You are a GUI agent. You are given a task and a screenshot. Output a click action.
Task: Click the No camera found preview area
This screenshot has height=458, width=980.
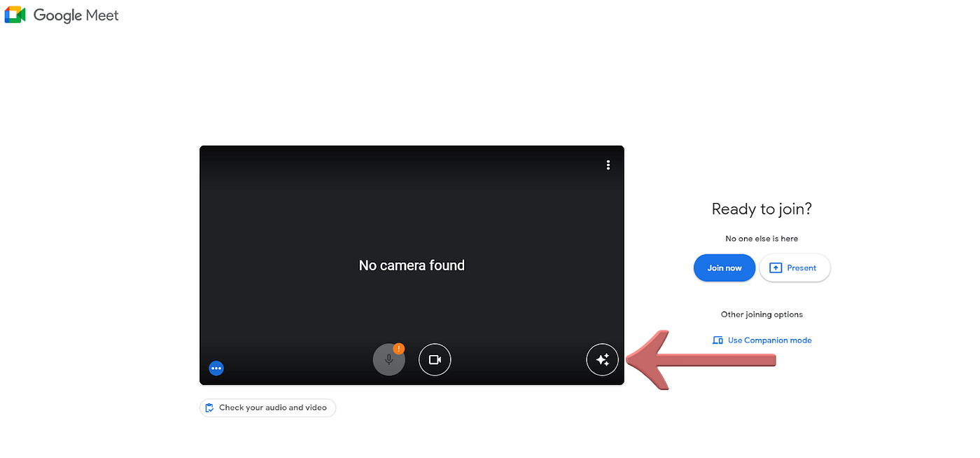click(x=412, y=265)
